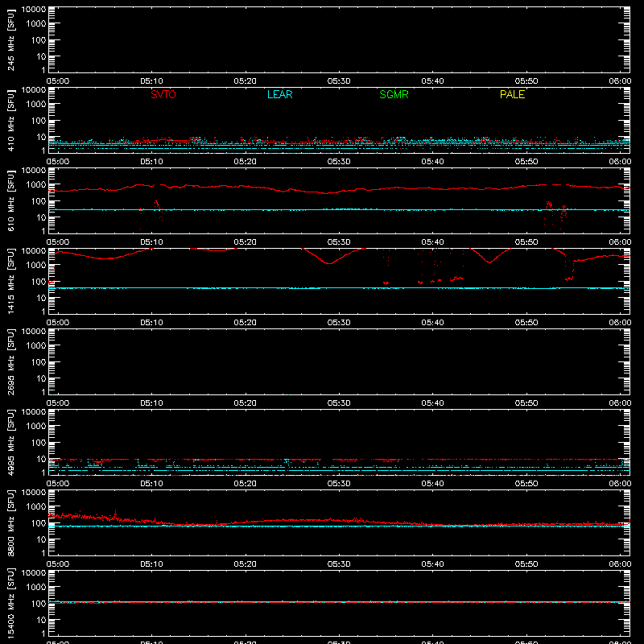Click 05:30 time label under 245 MHz panel
The height and width of the screenshot is (644, 644).
click(339, 81)
